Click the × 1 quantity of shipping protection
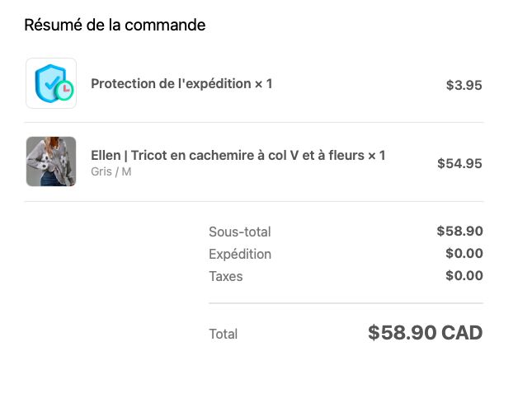Image resolution: width=532 pixels, height=398 pixels. click(264, 84)
